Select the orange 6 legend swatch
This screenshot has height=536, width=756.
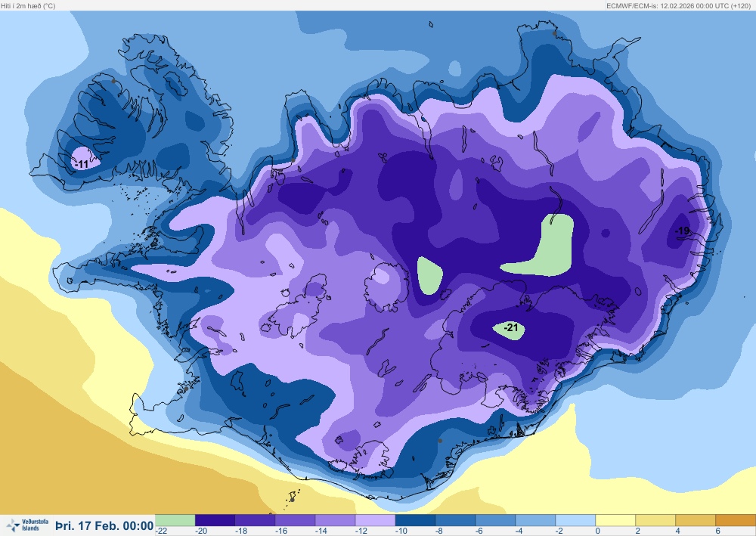(736, 520)
